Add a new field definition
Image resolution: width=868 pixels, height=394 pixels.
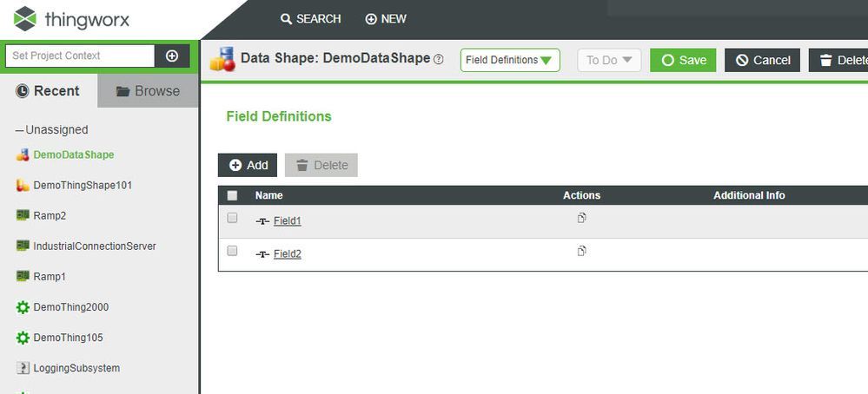[248, 165]
